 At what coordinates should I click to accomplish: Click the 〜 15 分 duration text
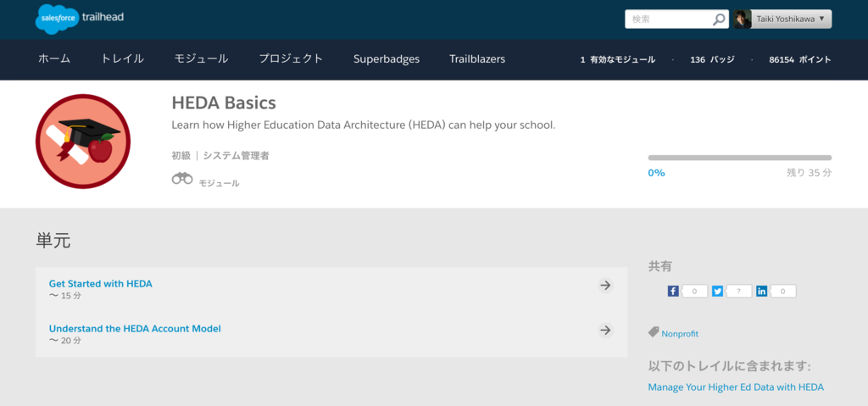(64, 296)
